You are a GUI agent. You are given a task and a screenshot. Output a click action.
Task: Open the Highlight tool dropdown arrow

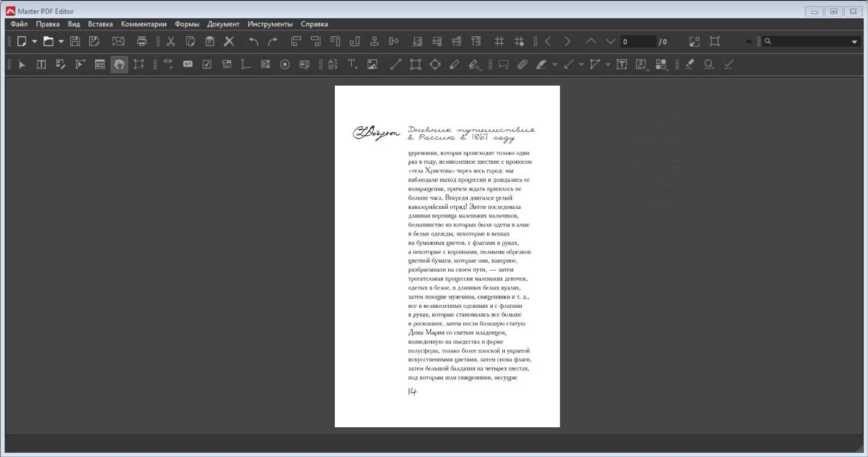pyautogui.click(x=554, y=65)
